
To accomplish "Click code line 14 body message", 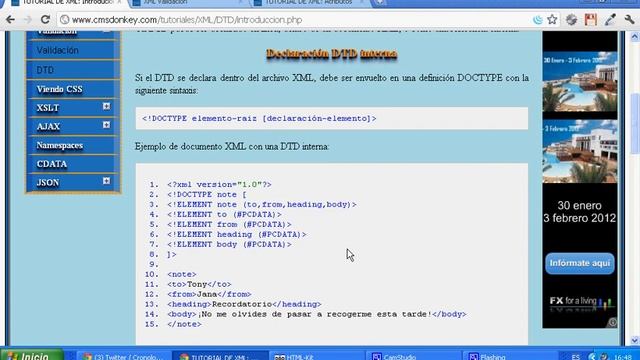I will [317, 314].
